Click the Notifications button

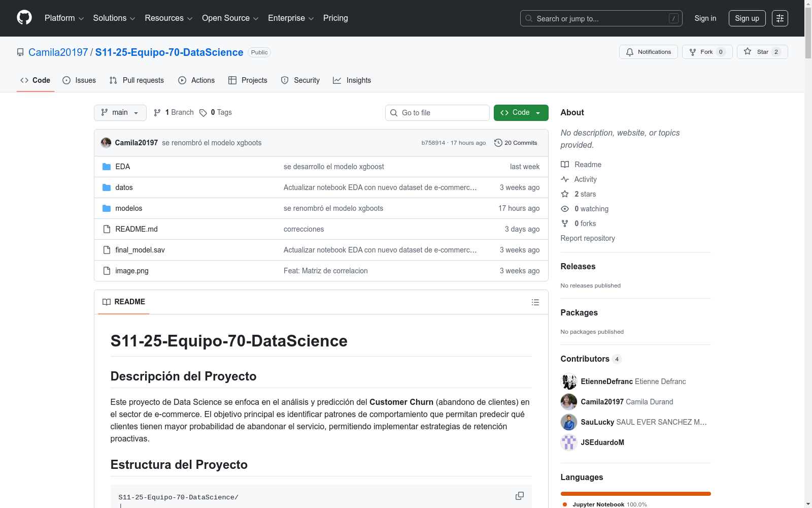[x=649, y=52]
